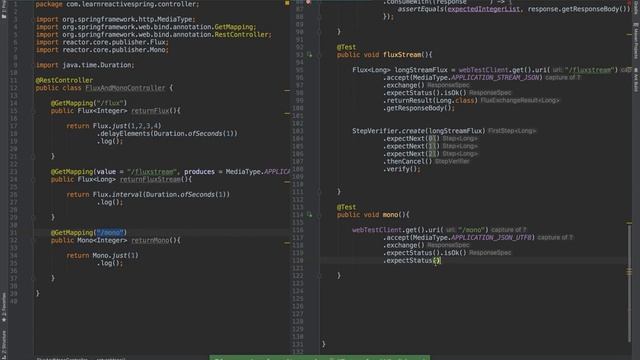Click the right editor vertical scrollbar thumb
Screen dimensions: 640x360
[629, 282]
